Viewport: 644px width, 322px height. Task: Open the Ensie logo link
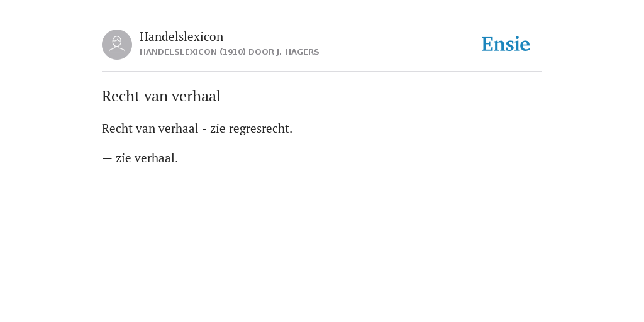pyautogui.click(x=506, y=44)
